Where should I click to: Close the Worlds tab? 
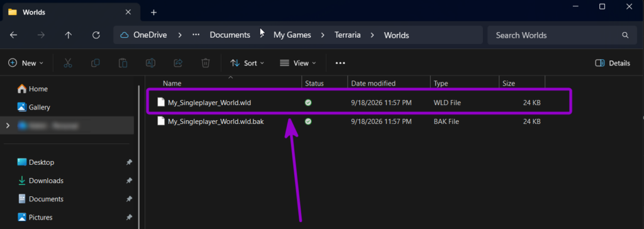pyautogui.click(x=128, y=12)
